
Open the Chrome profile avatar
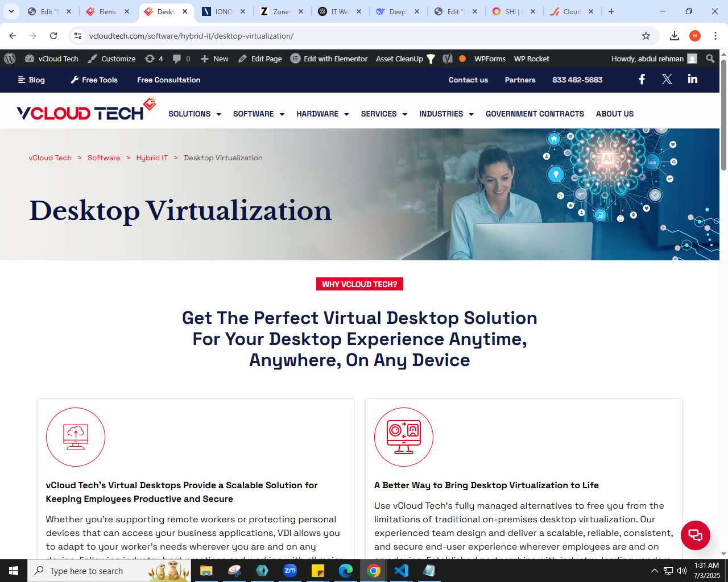point(695,36)
